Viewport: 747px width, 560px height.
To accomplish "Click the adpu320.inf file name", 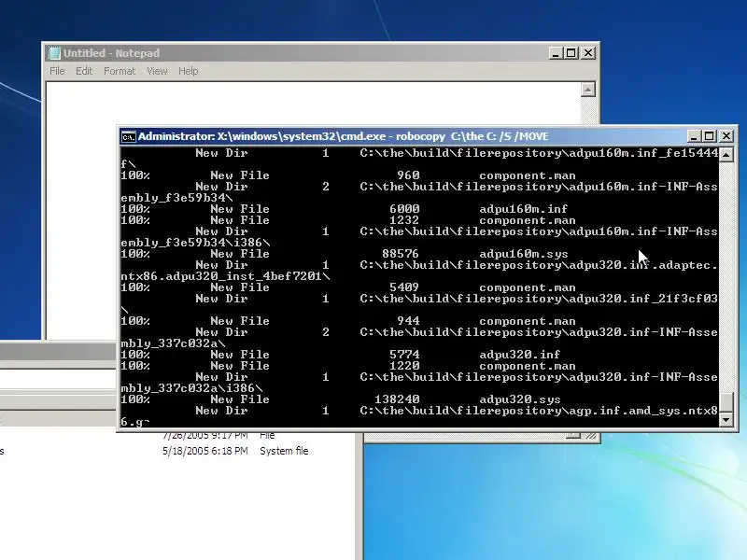I will pyautogui.click(x=520, y=355).
